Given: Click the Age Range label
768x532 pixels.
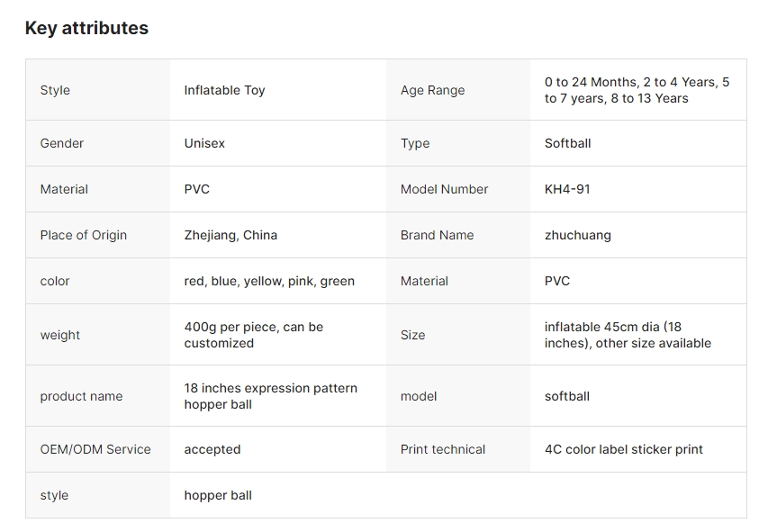Looking at the screenshot, I should [432, 90].
